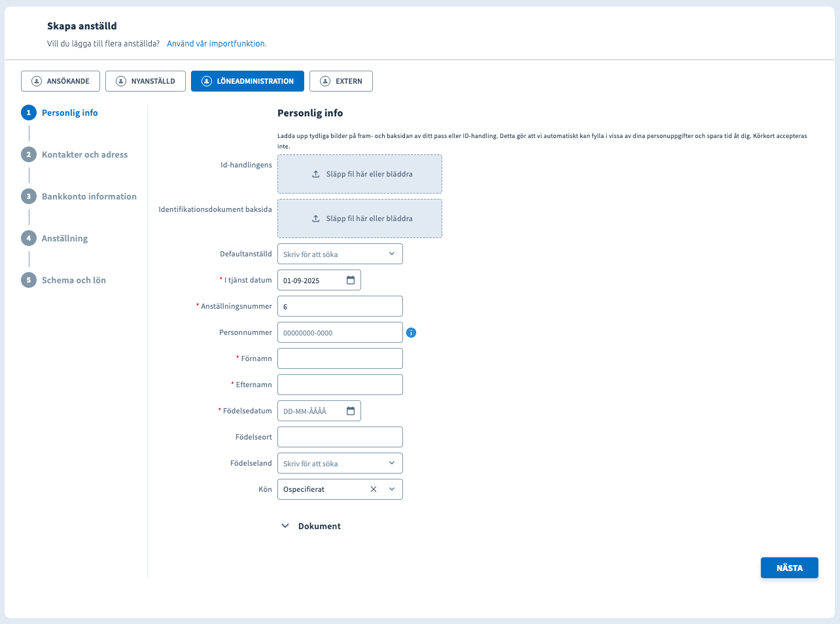Select the Nyanställd employee type
The image size is (840, 624).
click(x=145, y=81)
